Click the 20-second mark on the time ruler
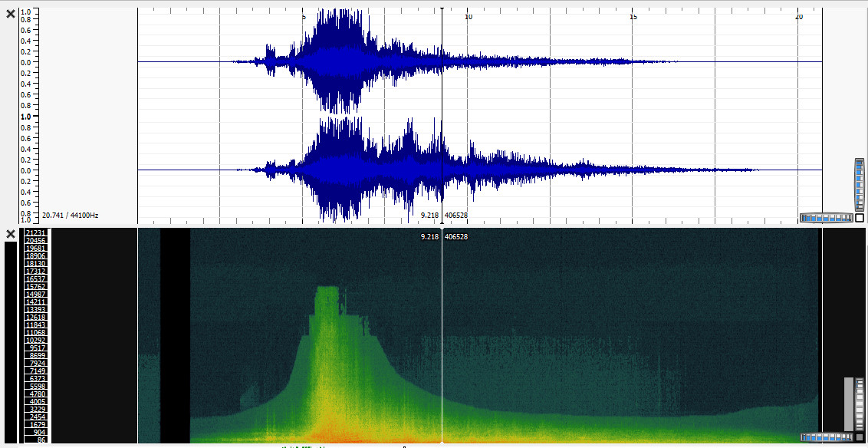 coord(798,16)
